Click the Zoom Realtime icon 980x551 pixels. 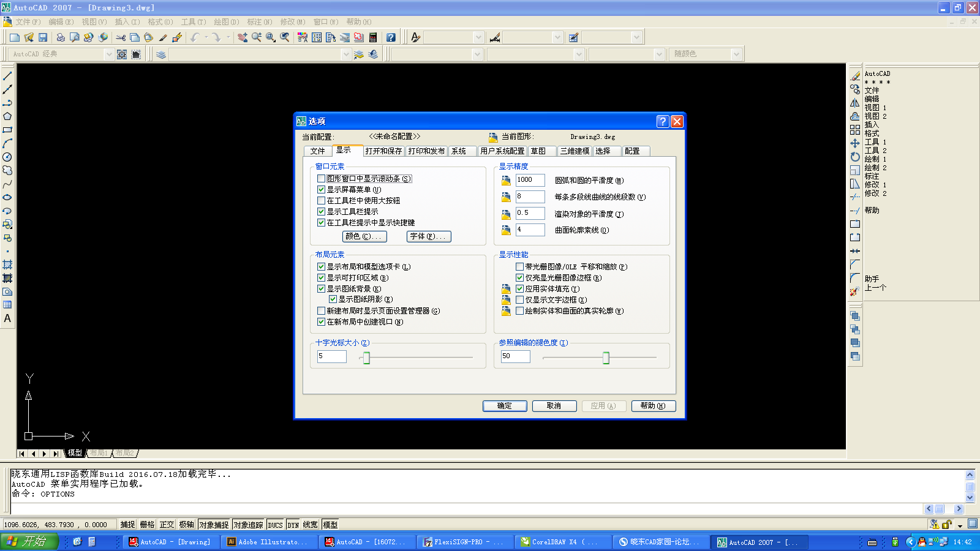click(257, 37)
